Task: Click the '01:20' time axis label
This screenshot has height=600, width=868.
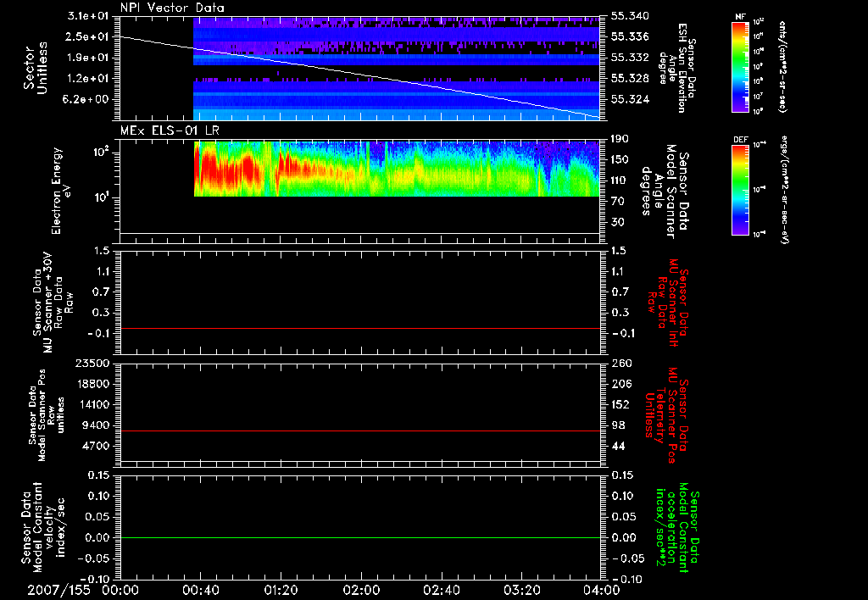Action: point(281,591)
